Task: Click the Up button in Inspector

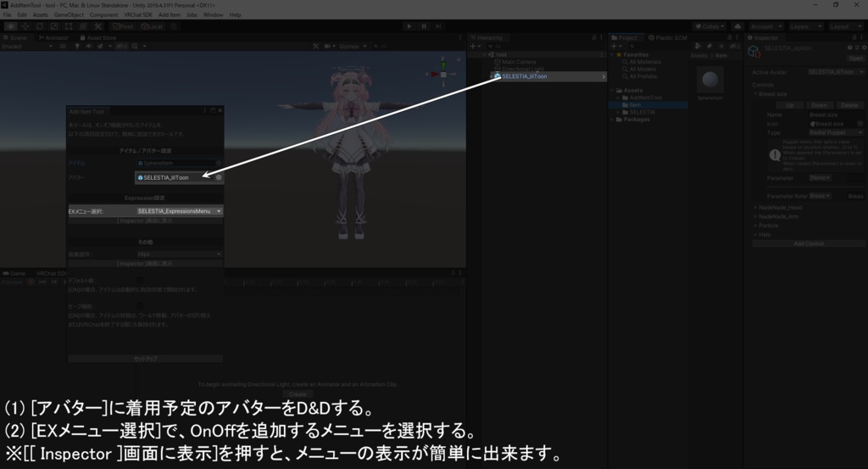Action: (x=790, y=105)
